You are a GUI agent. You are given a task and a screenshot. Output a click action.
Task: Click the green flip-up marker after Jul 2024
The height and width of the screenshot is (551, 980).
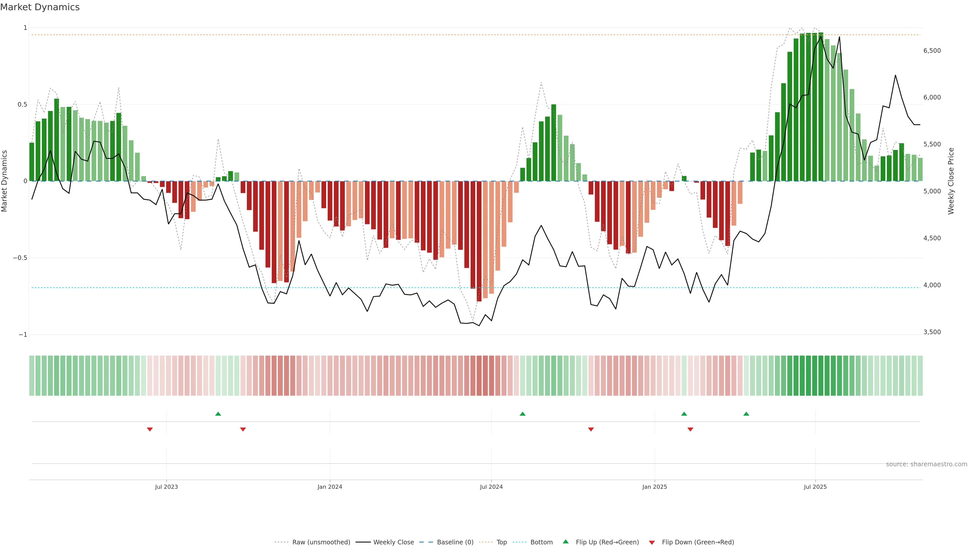click(522, 414)
